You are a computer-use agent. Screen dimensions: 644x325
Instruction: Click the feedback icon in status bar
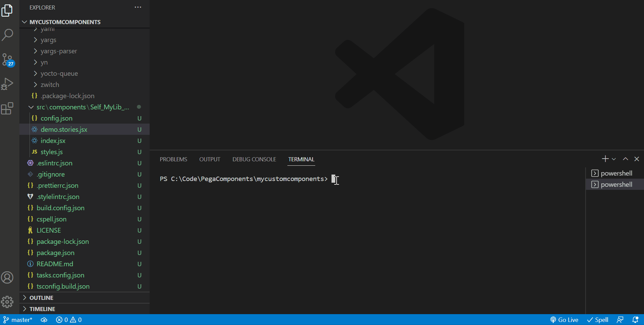tap(620, 320)
